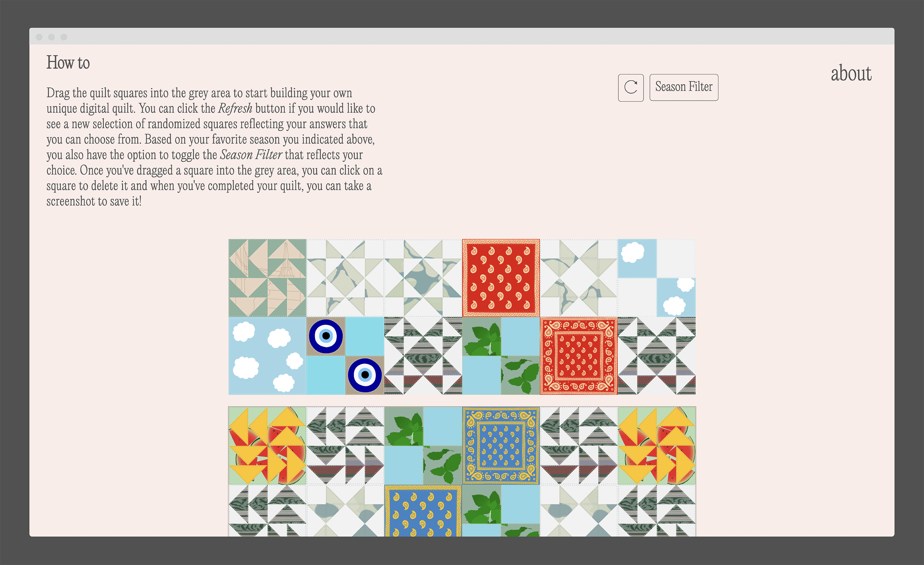The width and height of the screenshot is (924, 565).
Task: Click the How to heading
Action: click(68, 62)
